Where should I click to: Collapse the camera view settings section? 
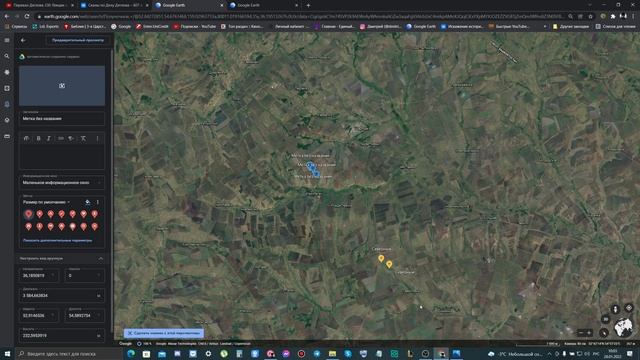(100, 258)
